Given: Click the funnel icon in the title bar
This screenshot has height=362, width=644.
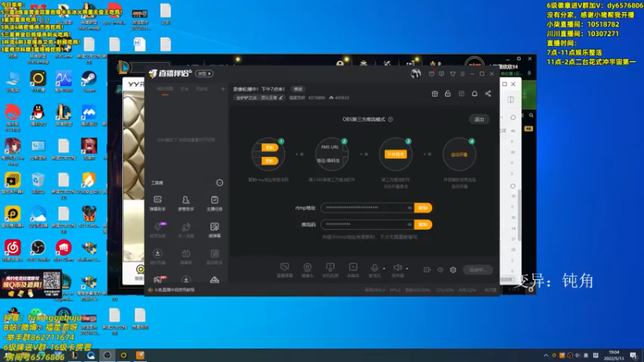Looking at the screenshot, I should pyautogui.click(x=452, y=74).
